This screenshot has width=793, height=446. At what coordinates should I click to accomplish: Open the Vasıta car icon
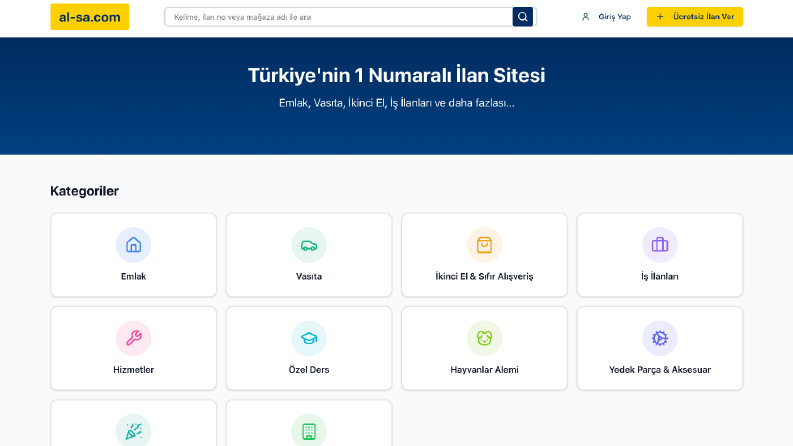coord(309,245)
